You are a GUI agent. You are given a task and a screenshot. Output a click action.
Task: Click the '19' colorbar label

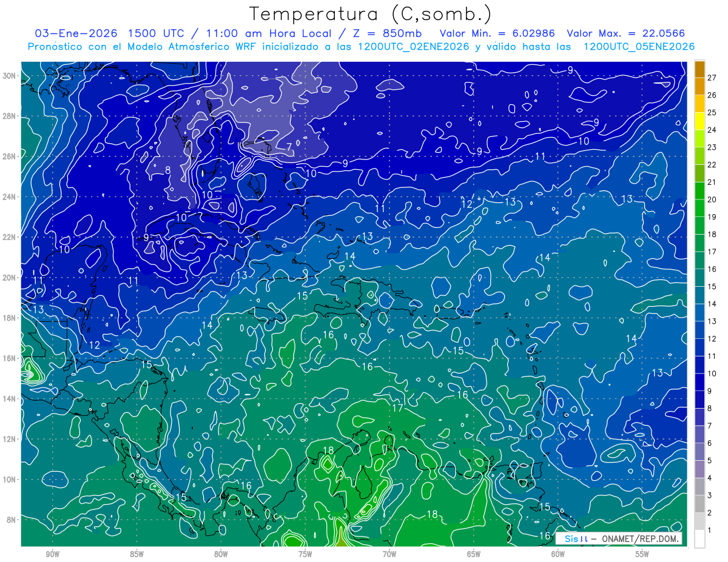point(712,217)
